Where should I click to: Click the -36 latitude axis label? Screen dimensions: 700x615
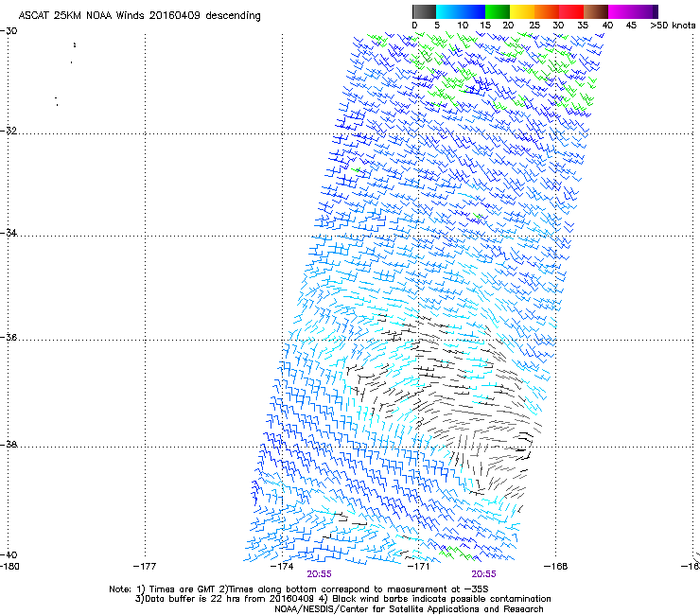click(x=9, y=337)
